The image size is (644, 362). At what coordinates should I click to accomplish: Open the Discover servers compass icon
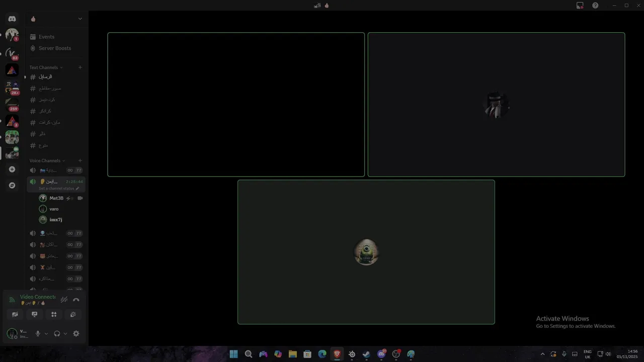pos(12,186)
